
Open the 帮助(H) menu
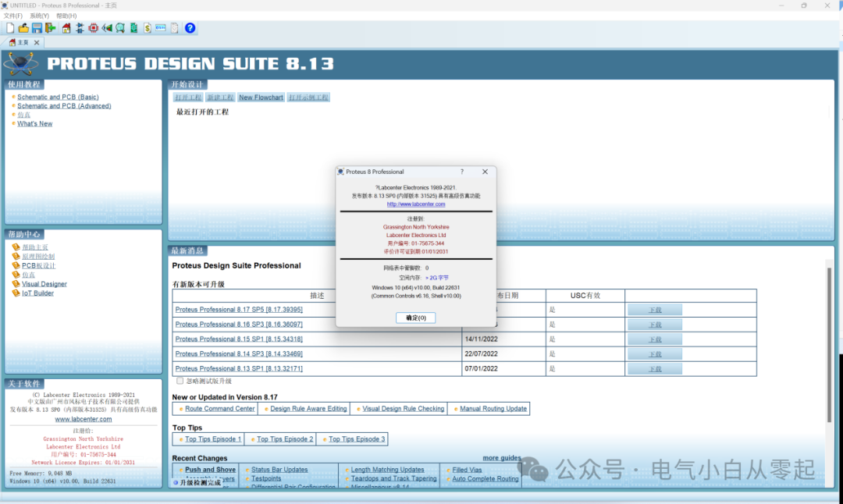pos(66,16)
